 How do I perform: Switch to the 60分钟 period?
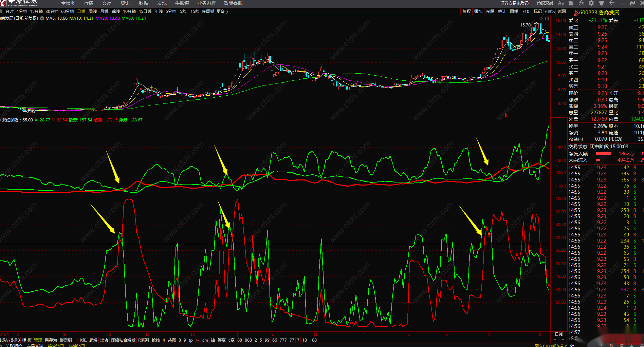pyautogui.click(x=68, y=12)
